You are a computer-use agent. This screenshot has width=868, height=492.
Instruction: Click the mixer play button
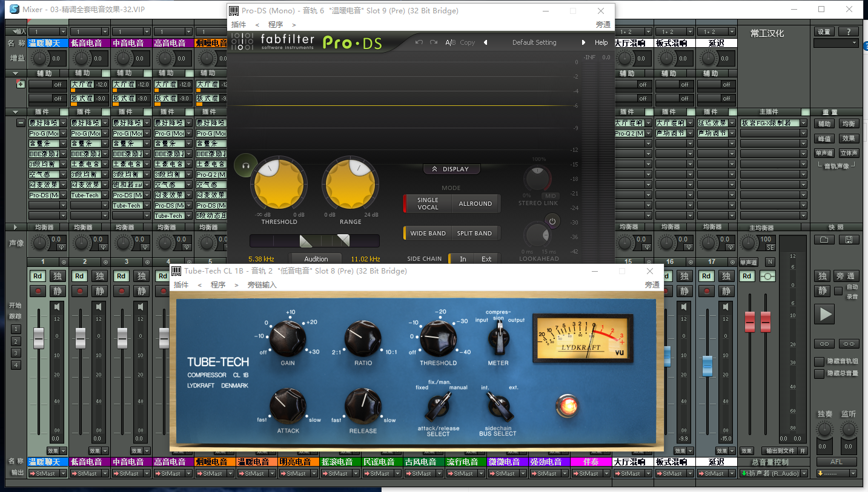[x=824, y=314]
